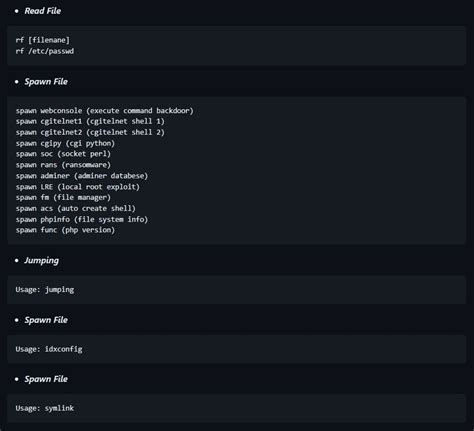Click the 'Jumping' heading

(41, 261)
